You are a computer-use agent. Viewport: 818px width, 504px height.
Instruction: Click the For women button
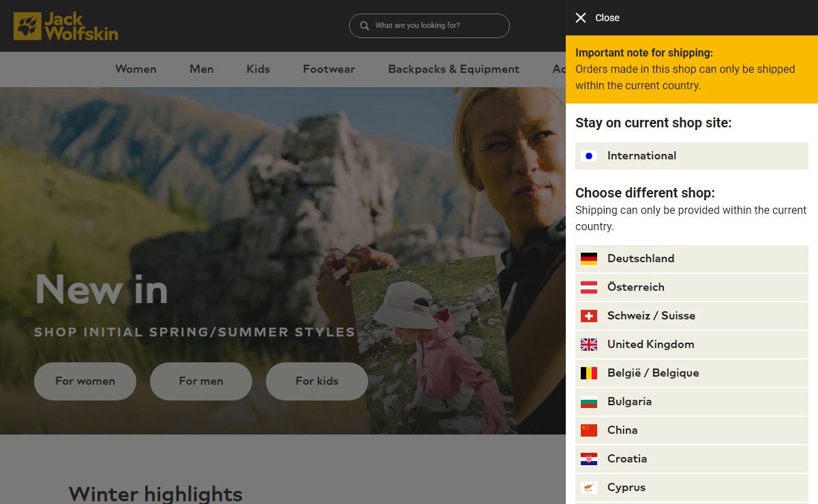[x=85, y=381]
